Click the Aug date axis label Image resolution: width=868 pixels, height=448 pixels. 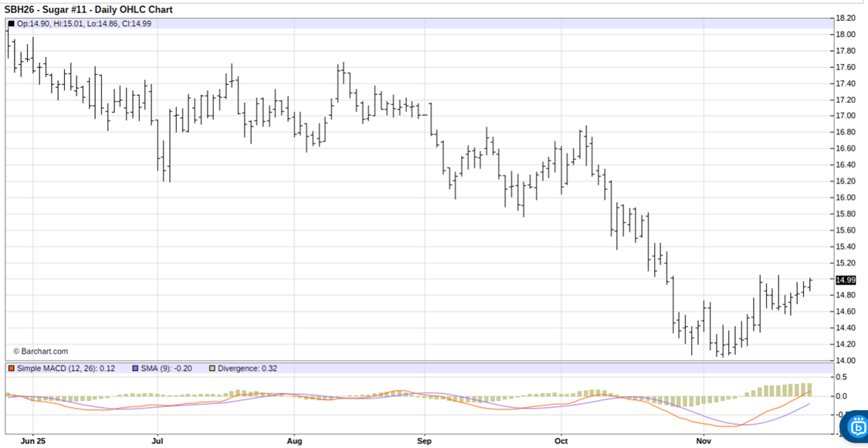pyautogui.click(x=294, y=443)
